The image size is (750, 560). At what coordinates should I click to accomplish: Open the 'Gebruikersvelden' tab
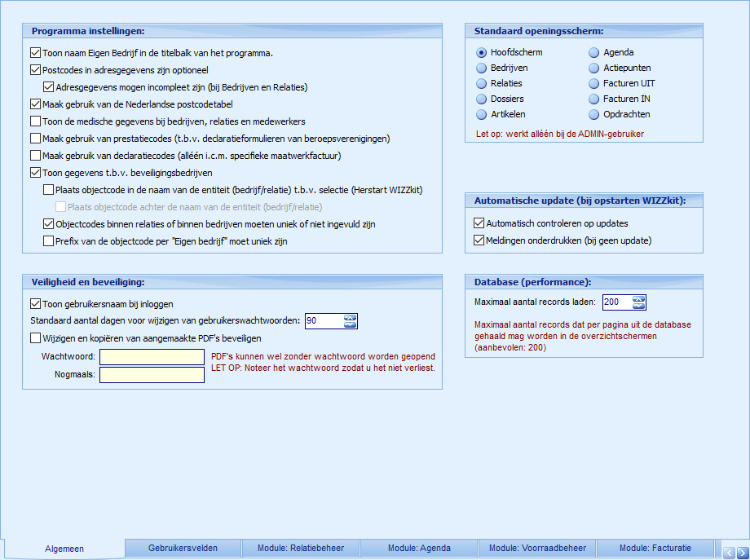(x=183, y=548)
